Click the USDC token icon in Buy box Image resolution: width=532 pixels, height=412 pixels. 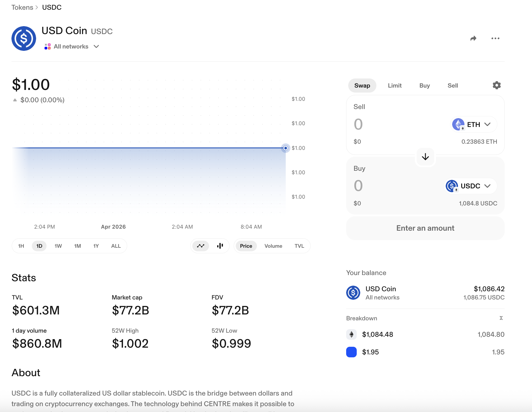(452, 186)
